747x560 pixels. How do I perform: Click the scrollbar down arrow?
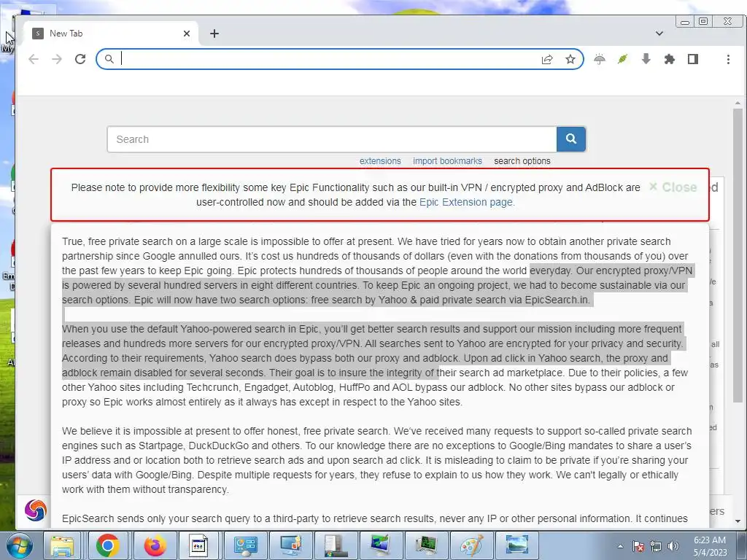point(738,521)
